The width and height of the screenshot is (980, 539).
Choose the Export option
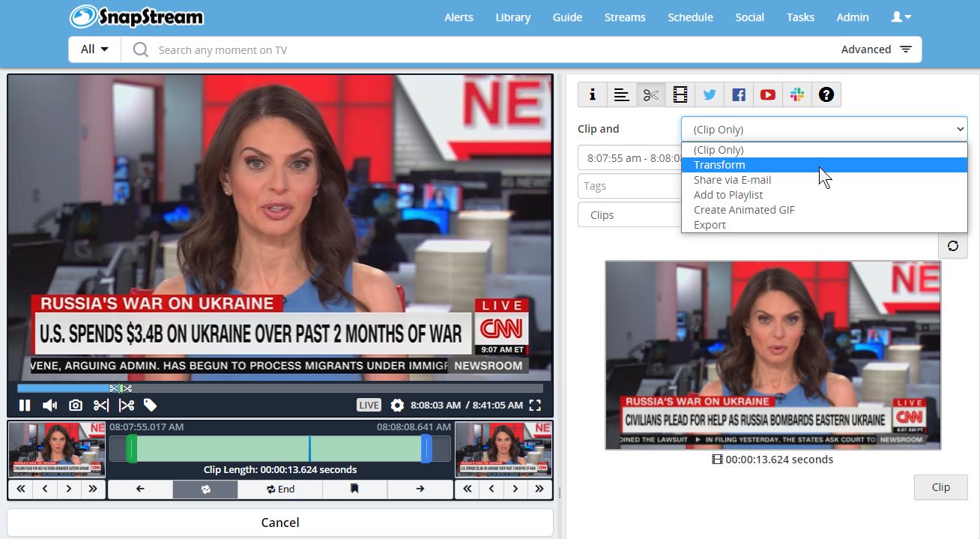point(824,225)
